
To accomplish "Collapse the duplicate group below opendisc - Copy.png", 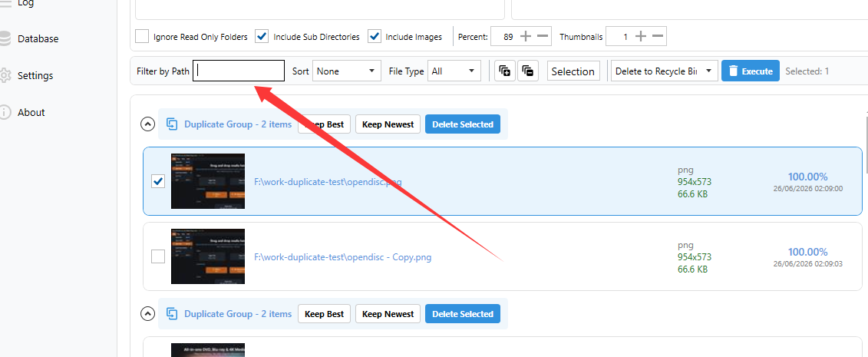I will pyautogui.click(x=147, y=314).
